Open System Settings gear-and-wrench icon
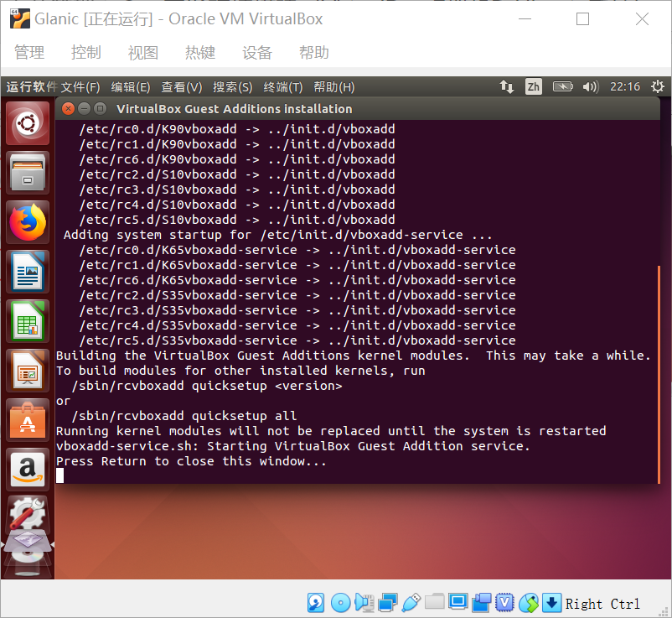 coord(28,515)
